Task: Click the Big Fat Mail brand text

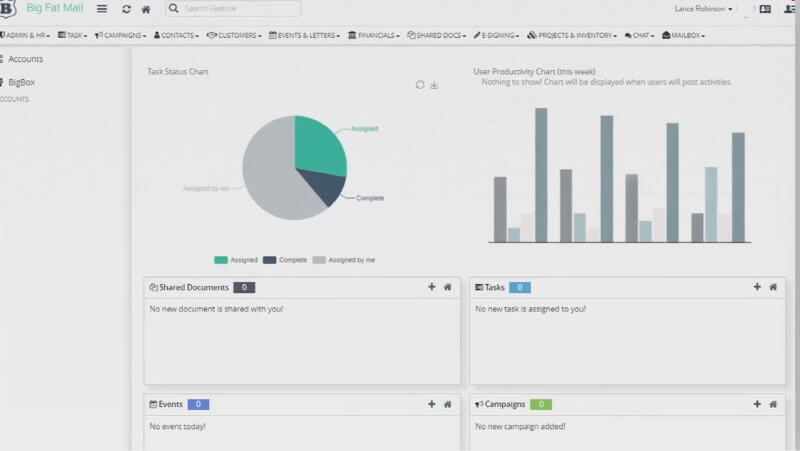Action: [x=55, y=8]
